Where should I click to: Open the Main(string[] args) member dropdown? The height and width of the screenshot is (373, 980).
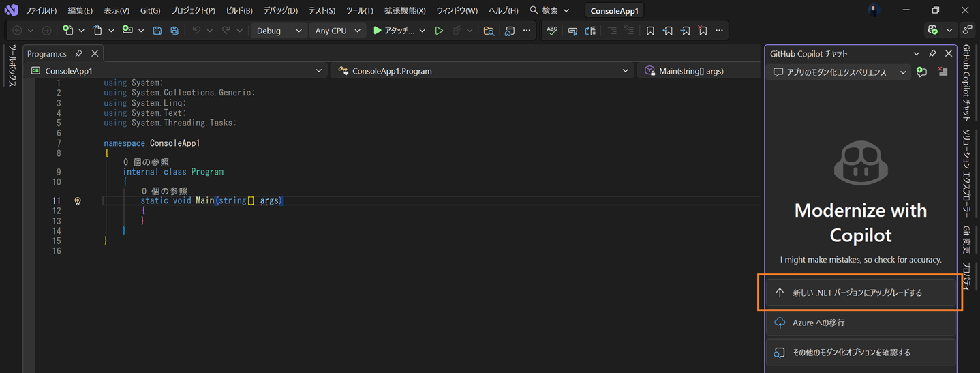[x=700, y=71]
